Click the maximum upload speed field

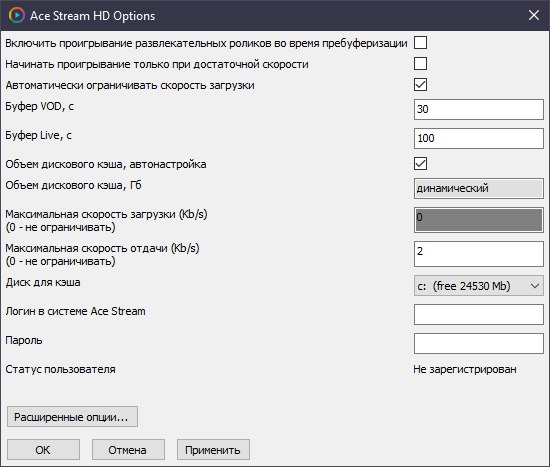point(479,254)
